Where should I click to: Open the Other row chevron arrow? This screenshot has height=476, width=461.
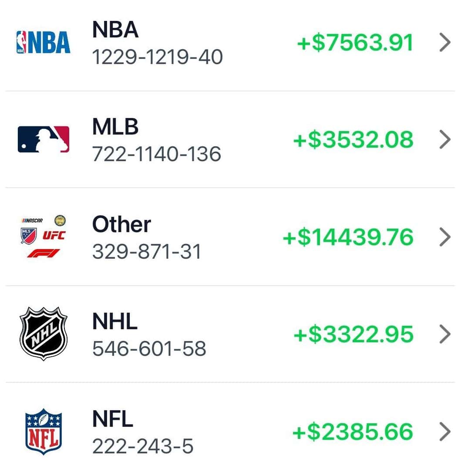coord(444,237)
